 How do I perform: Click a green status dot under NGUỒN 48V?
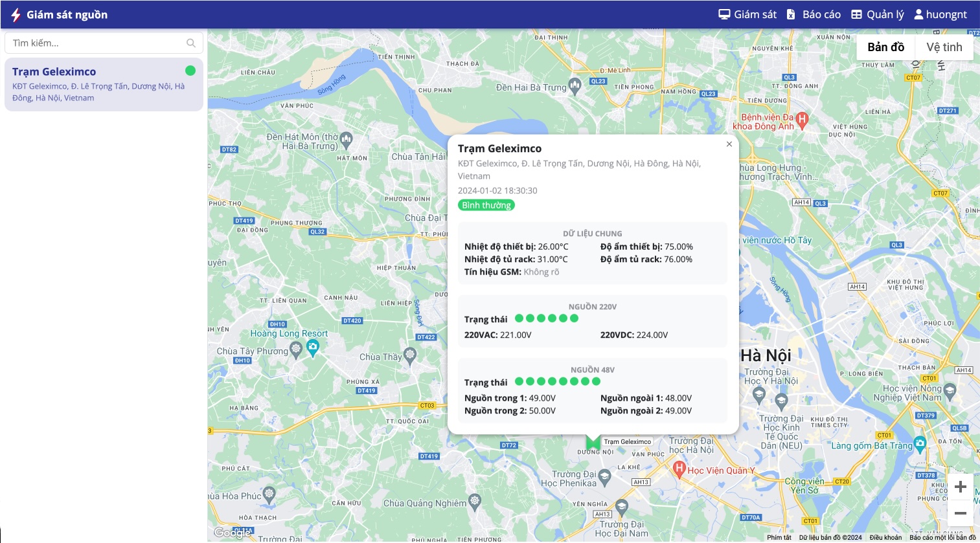[520, 381]
